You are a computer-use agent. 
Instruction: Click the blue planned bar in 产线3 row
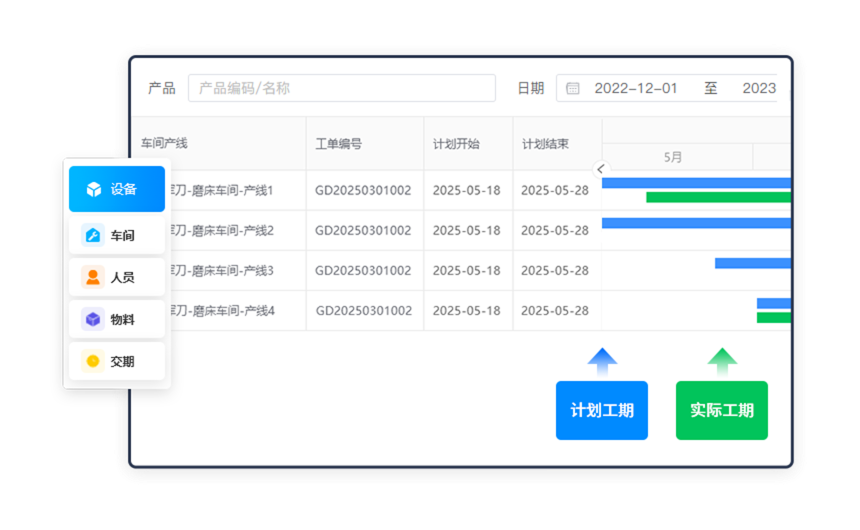(753, 263)
